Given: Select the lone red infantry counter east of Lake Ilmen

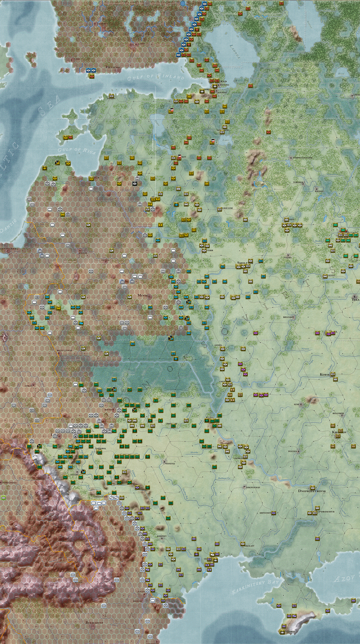Looking at the screenshot, I should click(x=268, y=132).
